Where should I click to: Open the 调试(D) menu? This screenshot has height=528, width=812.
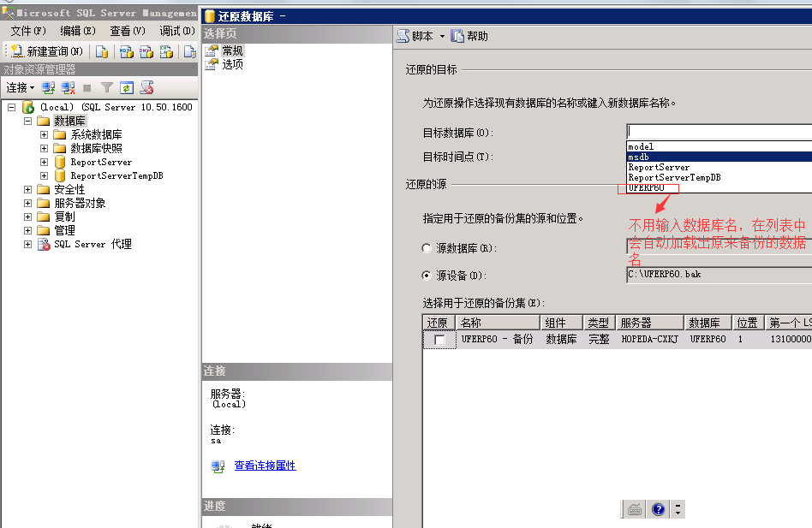pyautogui.click(x=177, y=31)
